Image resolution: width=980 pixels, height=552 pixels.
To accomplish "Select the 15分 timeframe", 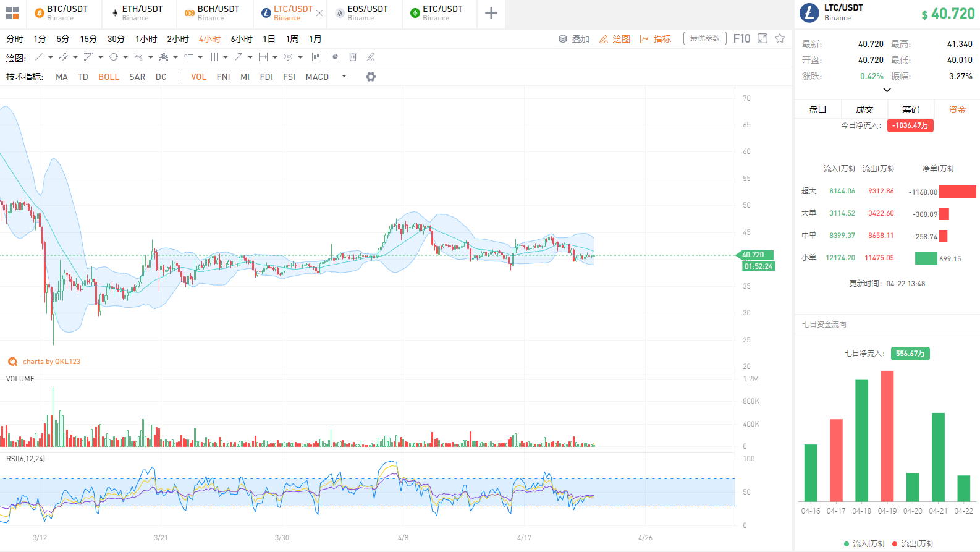I will coord(88,39).
